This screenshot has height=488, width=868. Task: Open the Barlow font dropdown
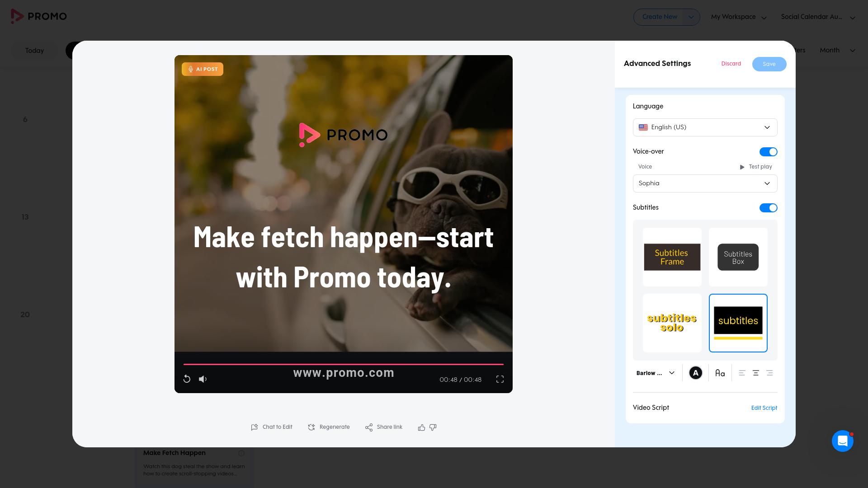coord(655,373)
